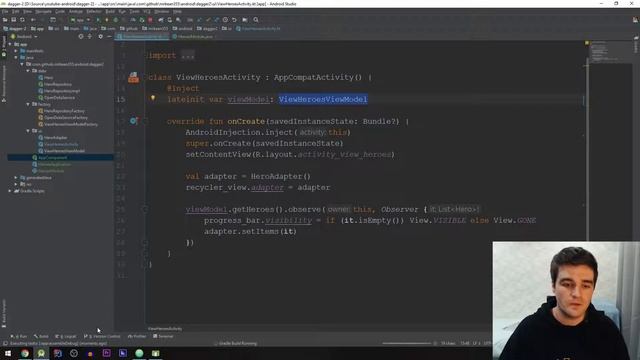Switch to the ViewHeroesActivity.kt editor tab
Screen dimensions: 640x360
pyautogui.click(x=142, y=36)
